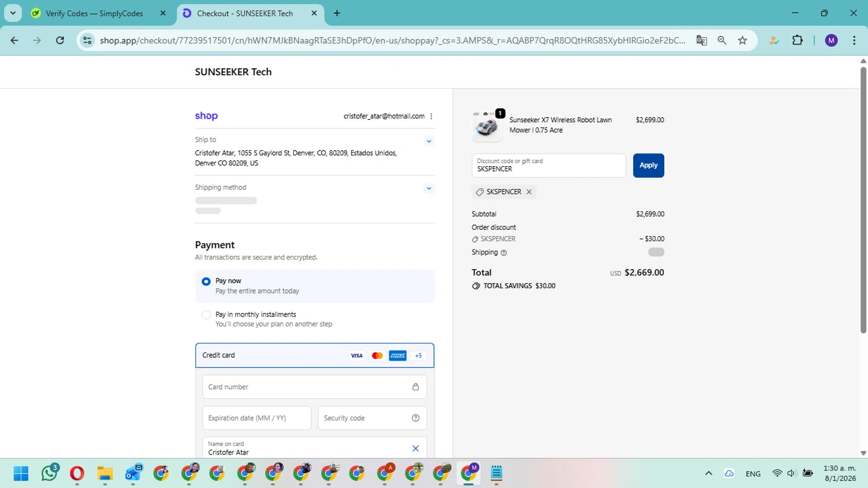The height and width of the screenshot is (488, 868).
Task: Bookmark this page with the star
Action: pyautogui.click(x=742, y=41)
